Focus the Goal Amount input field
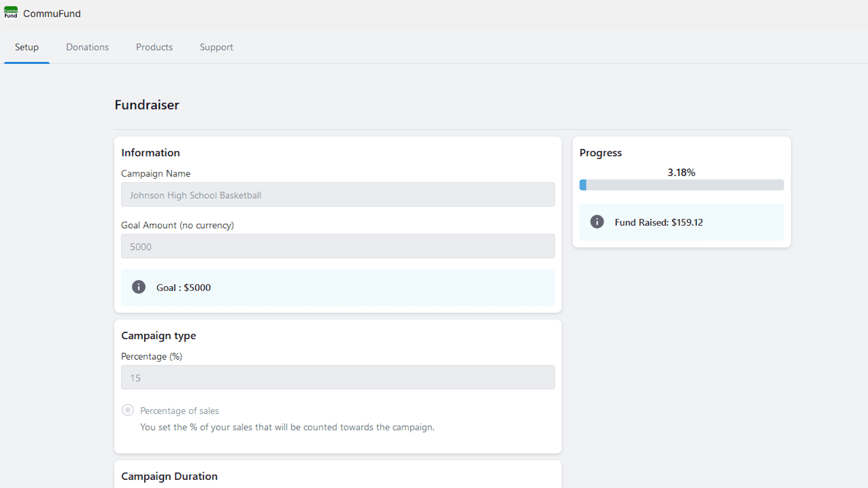This screenshot has width=868, height=488. [337, 246]
